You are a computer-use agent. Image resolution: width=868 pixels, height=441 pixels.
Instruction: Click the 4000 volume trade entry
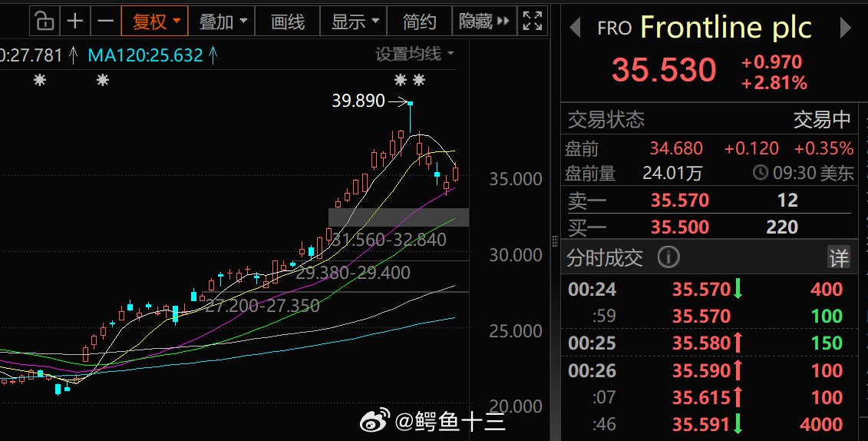[x=821, y=425]
